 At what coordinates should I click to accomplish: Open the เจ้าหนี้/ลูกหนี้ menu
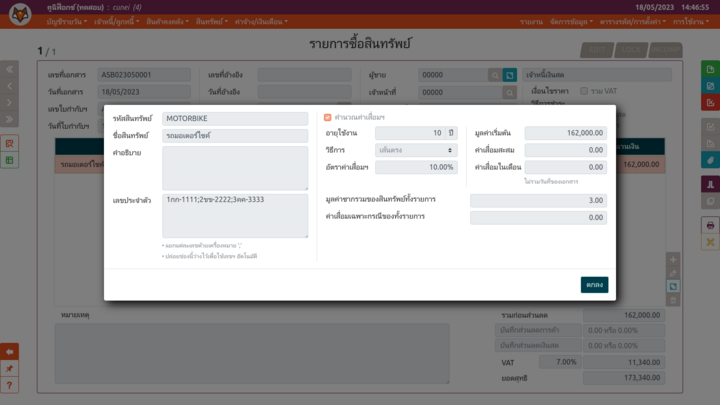point(117,22)
